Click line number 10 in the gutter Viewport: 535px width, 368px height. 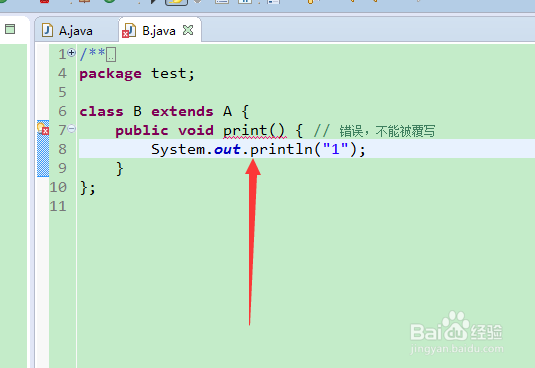pyautogui.click(x=58, y=187)
